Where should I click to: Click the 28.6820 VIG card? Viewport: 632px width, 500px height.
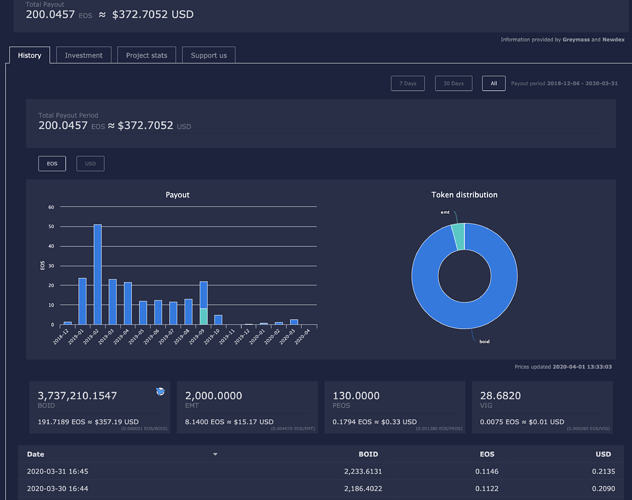543,407
